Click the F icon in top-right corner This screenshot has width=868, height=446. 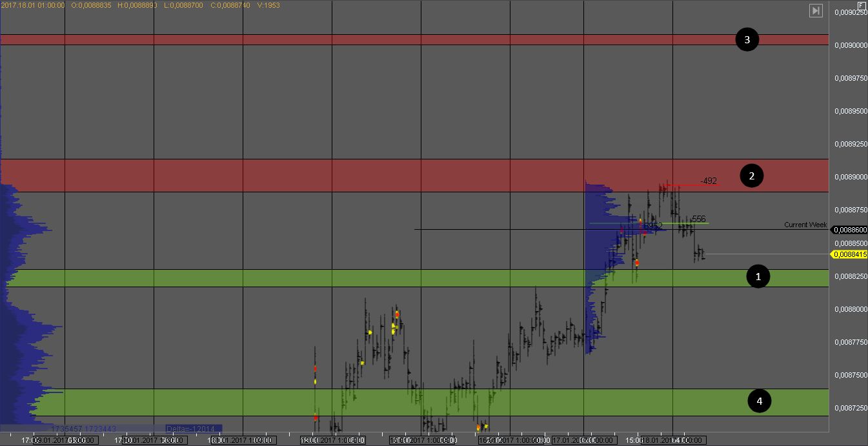pyautogui.click(x=862, y=5)
